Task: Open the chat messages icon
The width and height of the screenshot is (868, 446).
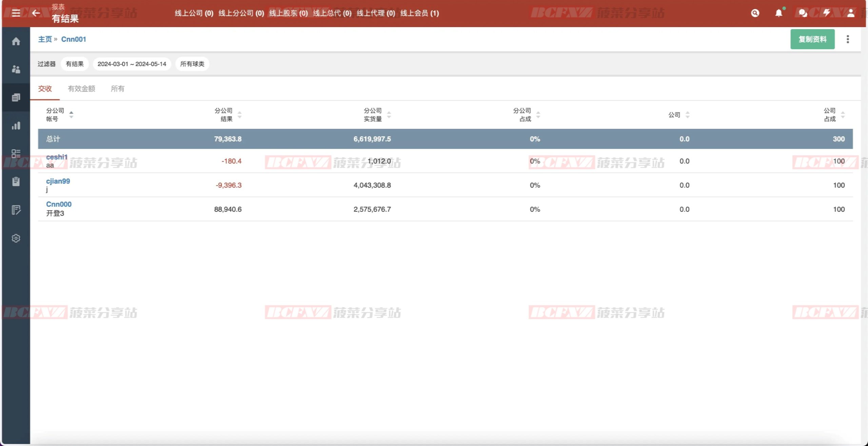Action: coord(803,13)
